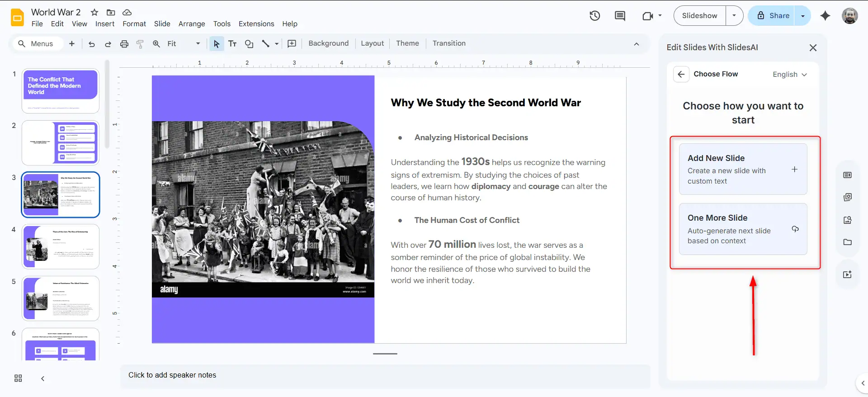Choose the shape insertion tool
Image resolution: width=868 pixels, height=397 pixels.
point(249,44)
